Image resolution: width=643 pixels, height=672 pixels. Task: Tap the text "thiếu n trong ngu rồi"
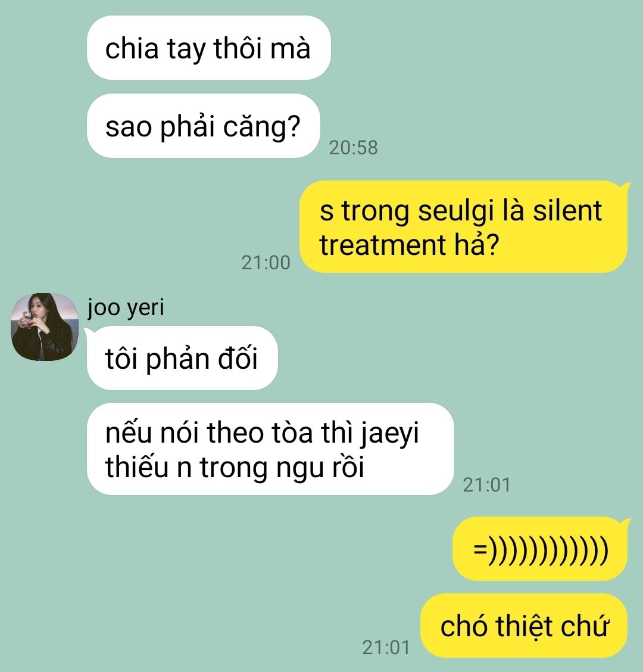(x=235, y=466)
